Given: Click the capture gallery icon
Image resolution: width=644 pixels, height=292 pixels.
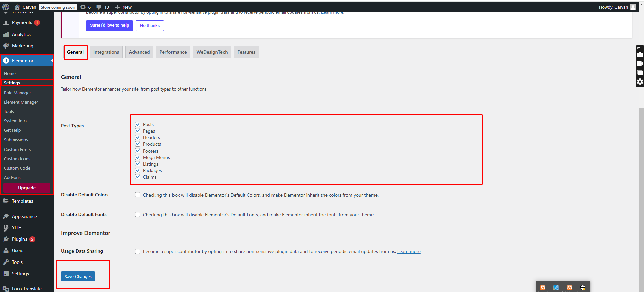Looking at the screenshot, I should (x=640, y=72).
